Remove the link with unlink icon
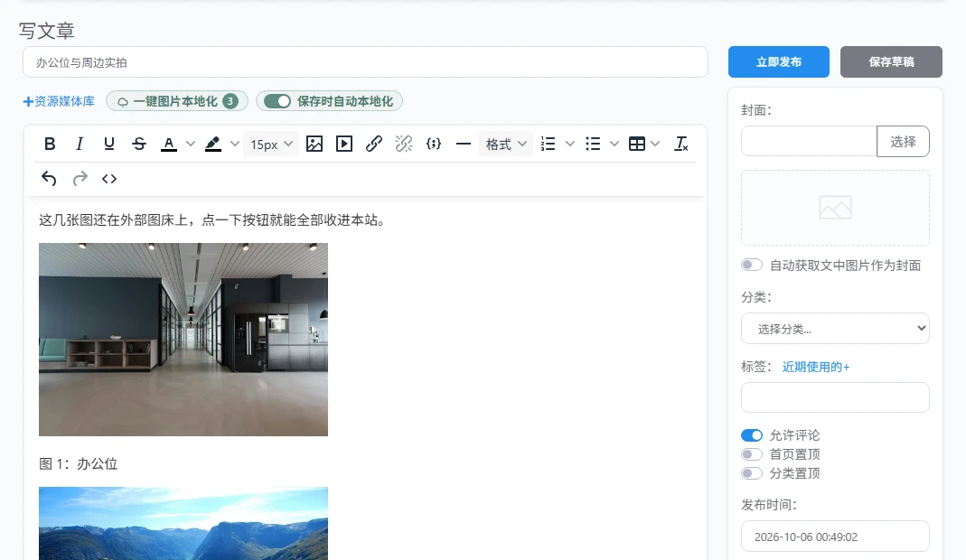966x560 pixels. pyautogui.click(x=404, y=145)
